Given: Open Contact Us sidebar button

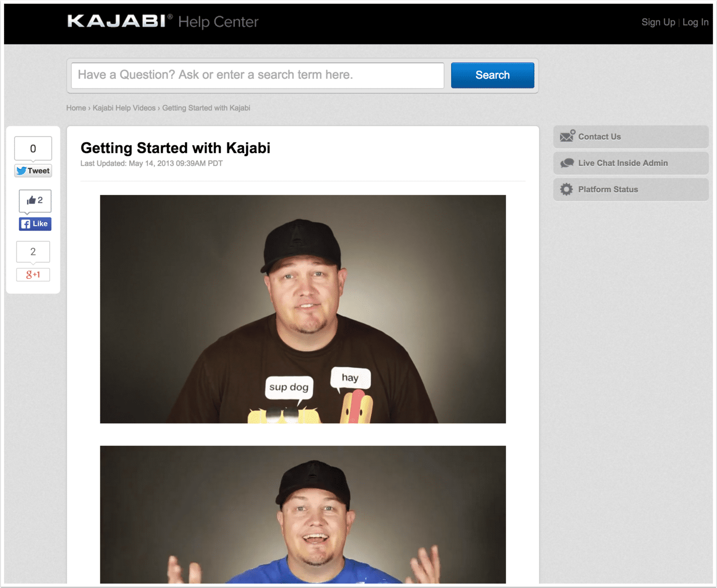Looking at the screenshot, I should 631,137.
